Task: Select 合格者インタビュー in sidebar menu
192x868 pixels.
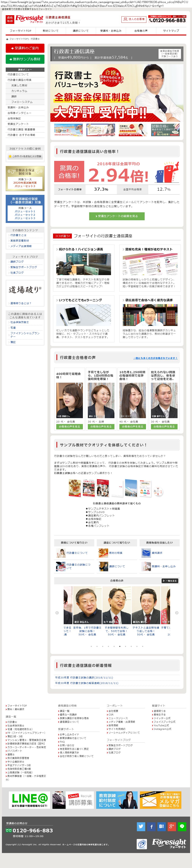Action: pyautogui.click(x=25, y=113)
